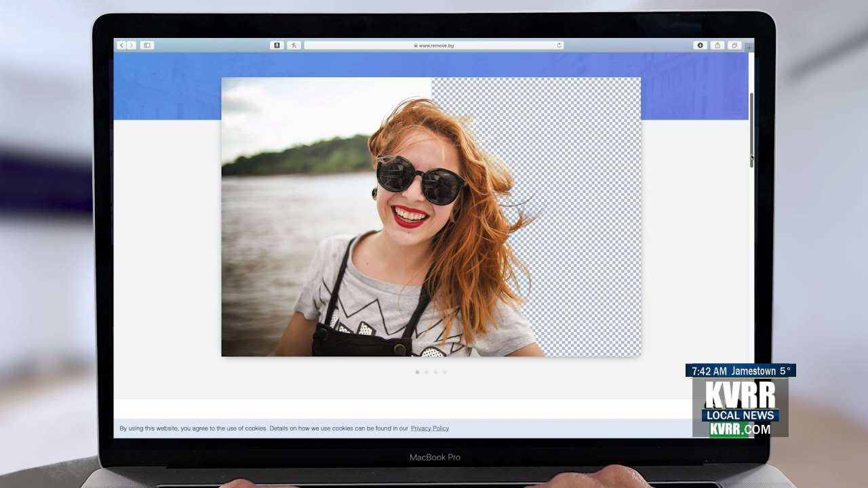Open the Privacy Policy link

(x=430, y=428)
